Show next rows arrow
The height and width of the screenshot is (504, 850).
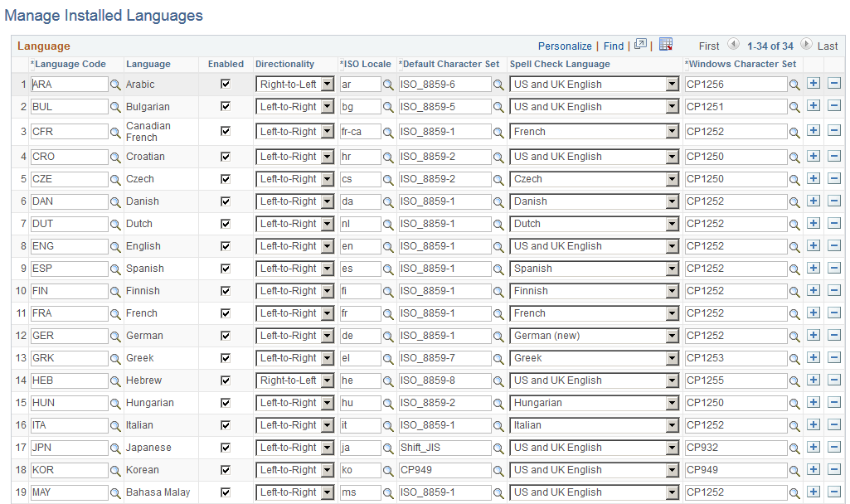[x=806, y=44]
